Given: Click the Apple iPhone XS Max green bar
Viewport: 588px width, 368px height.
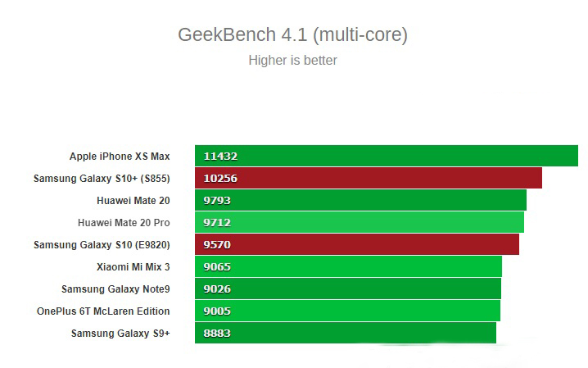Looking at the screenshot, I should click(x=386, y=156).
